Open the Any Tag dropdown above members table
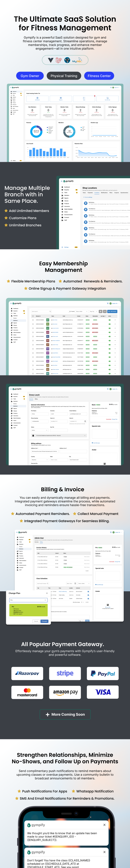Image resolution: width=130 pixels, height=868 pixels. pyautogui.click(x=93, y=311)
